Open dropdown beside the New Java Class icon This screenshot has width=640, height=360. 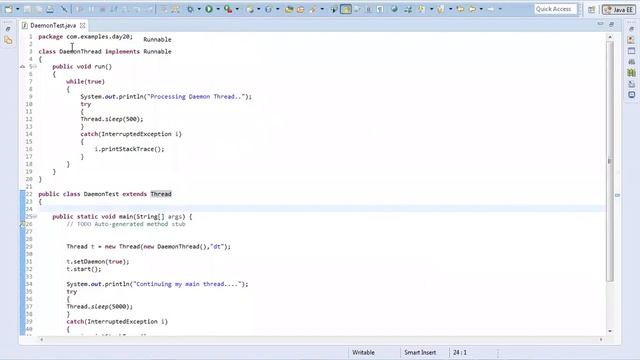(278, 9)
